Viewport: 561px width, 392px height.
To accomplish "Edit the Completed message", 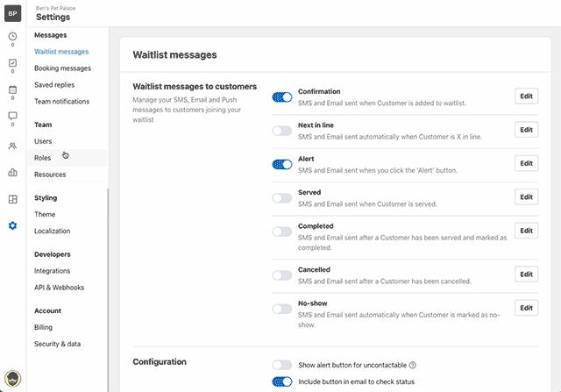I will coord(526,231).
